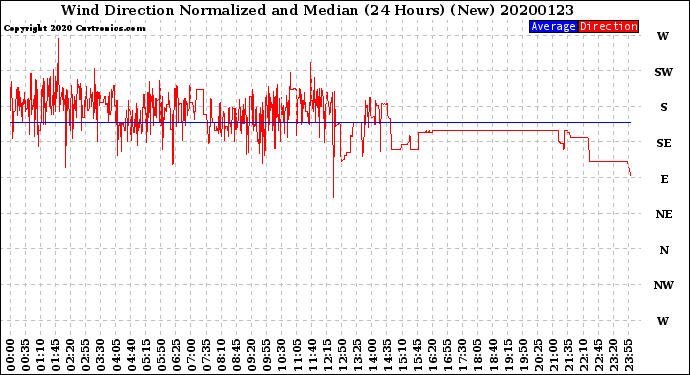Image resolution: width=690 pixels, height=375 pixels.
Task: Click the 03:30 time axis label
Action: click(x=101, y=355)
